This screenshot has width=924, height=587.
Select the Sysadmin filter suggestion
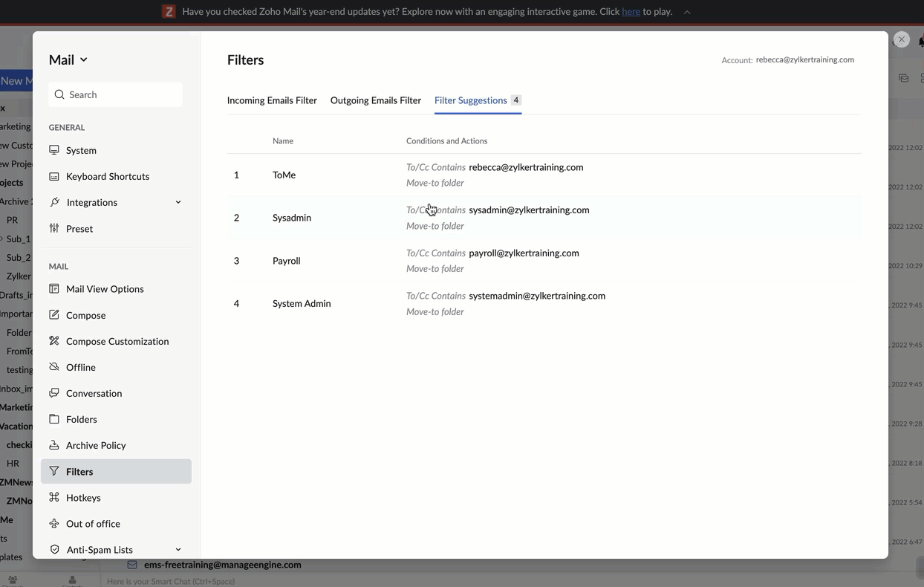pyautogui.click(x=292, y=218)
